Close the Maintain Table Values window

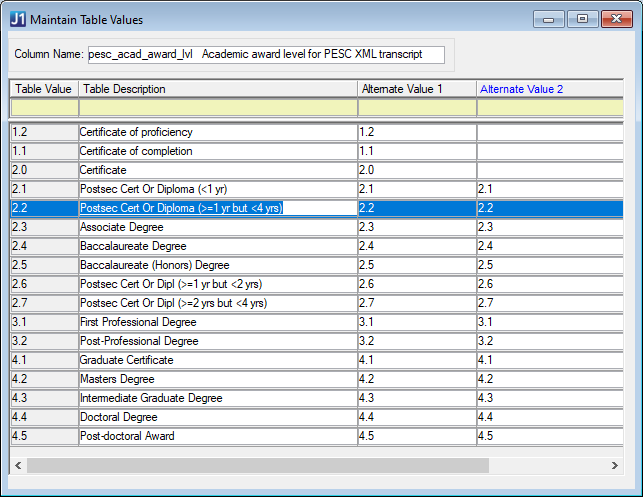coord(617,19)
